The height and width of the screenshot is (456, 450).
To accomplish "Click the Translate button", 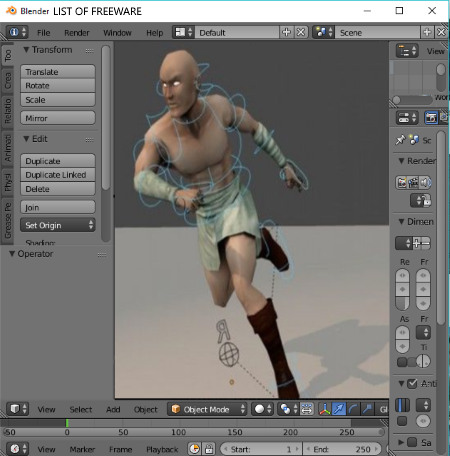I will 58,72.
